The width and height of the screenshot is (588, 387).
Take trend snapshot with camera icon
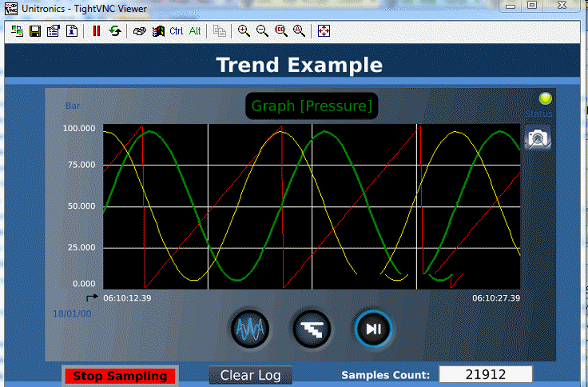click(538, 138)
